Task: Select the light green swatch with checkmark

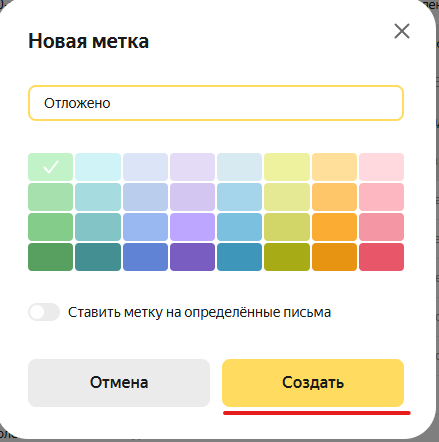Action: click(x=50, y=167)
